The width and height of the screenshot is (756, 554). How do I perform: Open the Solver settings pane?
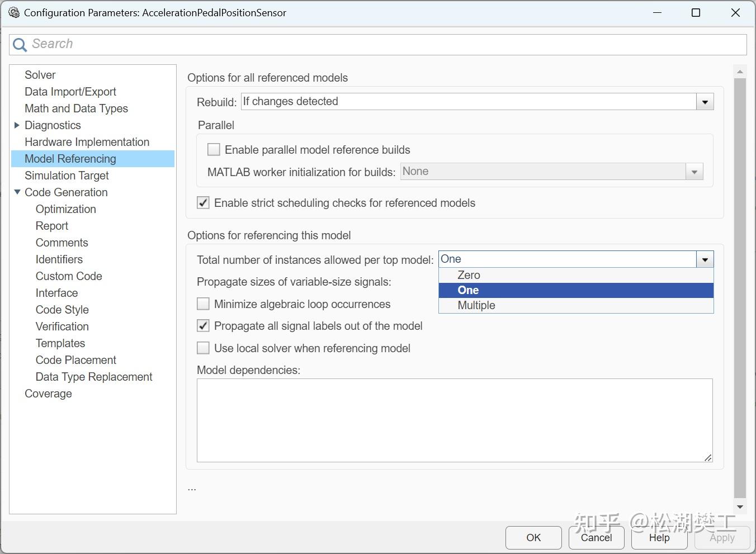(40, 75)
